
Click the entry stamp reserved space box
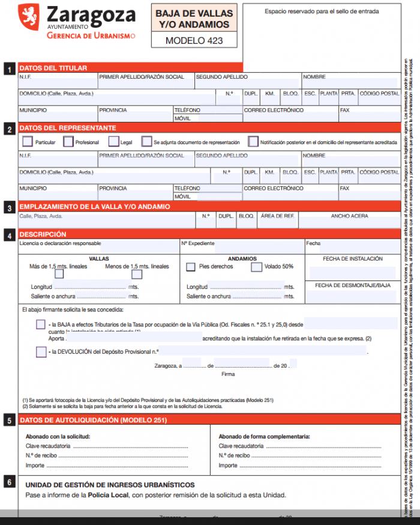click(x=322, y=38)
